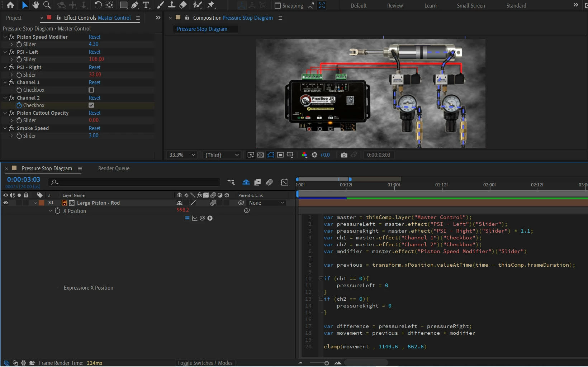The width and height of the screenshot is (588, 367).
Task: Check the Channel 1 checkbox
Action: [91, 90]
